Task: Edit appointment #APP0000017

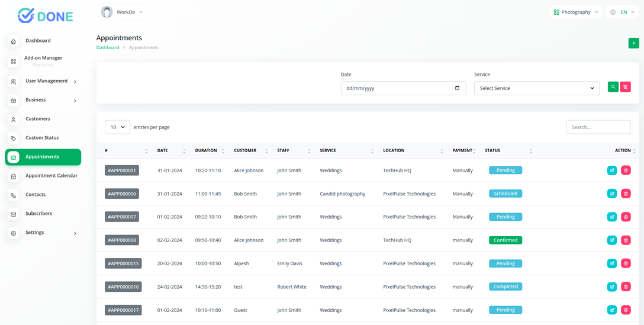Action: point(612,310)
